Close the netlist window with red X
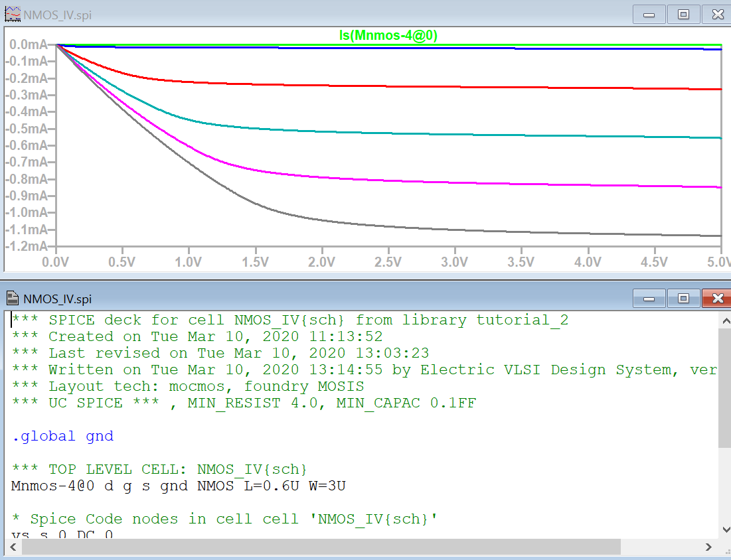 (717, 299)
